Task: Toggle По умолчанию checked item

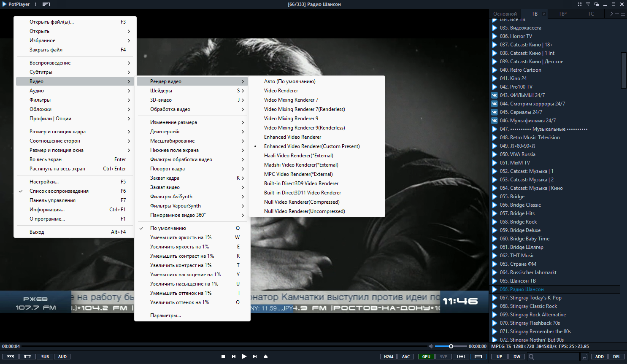Action: 192,228
